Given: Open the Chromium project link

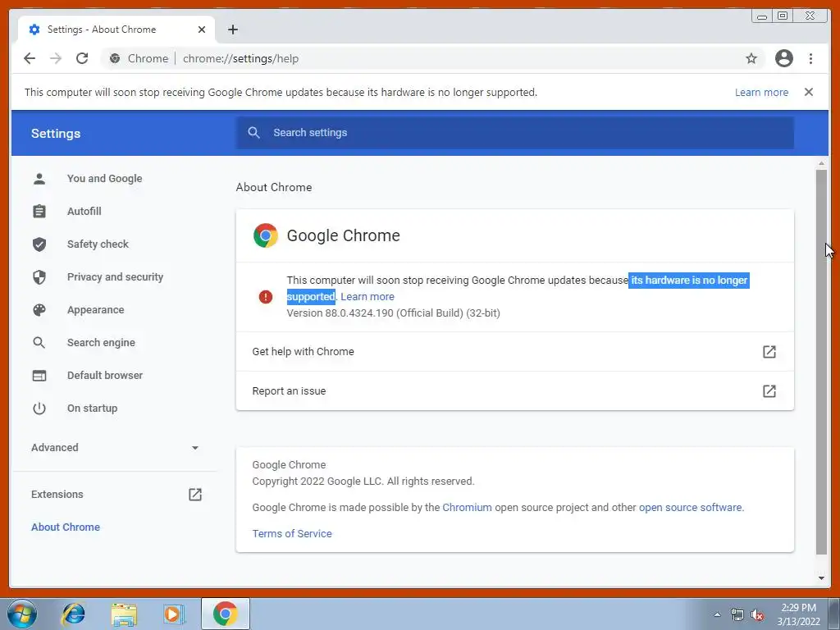Looking at the screenshot, I should (x=467, y=507).
